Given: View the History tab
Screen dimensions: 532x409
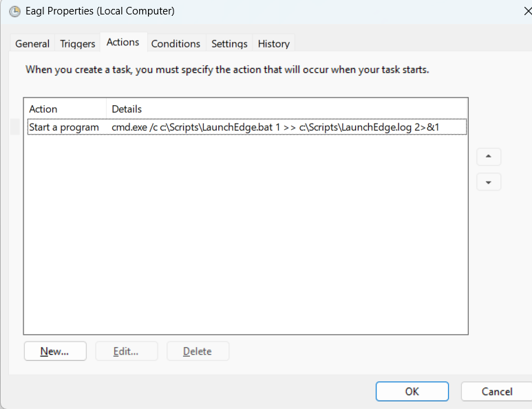Looking at the screenshot, I should pos(274,44).
